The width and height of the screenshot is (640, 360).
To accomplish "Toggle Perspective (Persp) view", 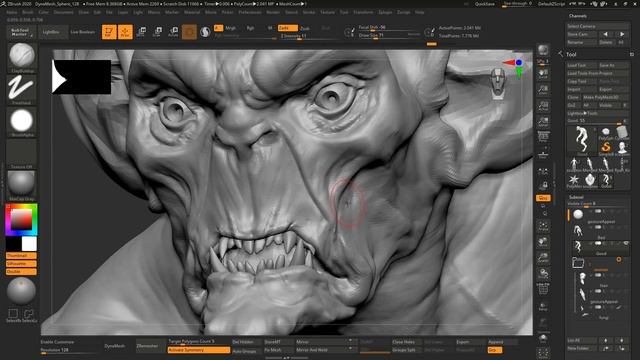I will pyautogui.click(x=543, y=137).
